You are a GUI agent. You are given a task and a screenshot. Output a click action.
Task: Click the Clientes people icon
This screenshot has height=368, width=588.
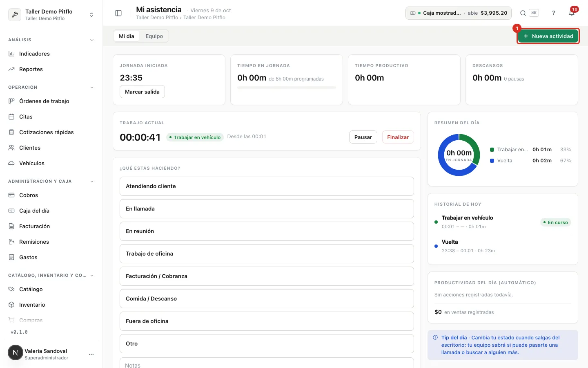tap(11, 148)
